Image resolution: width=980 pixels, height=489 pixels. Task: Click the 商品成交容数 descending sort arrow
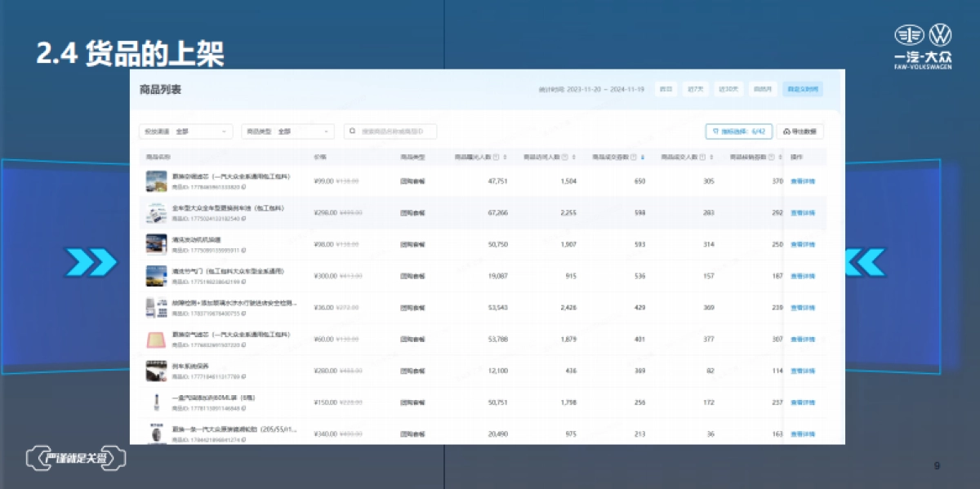click(x=643, y=158)
